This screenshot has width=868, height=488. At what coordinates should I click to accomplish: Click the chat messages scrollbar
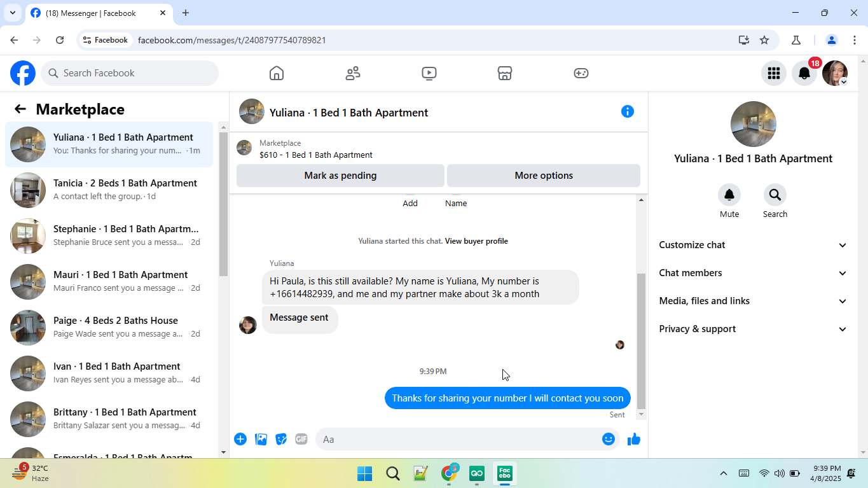click(x=641, y=341)
